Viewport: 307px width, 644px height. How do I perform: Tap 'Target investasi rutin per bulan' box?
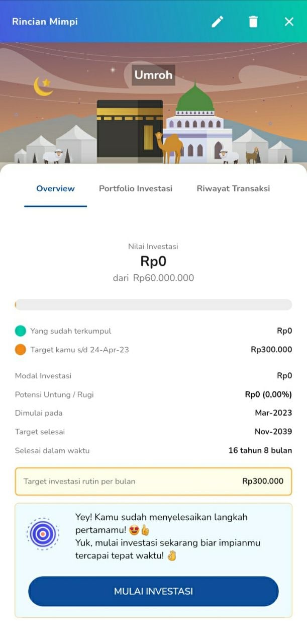click(x=153, y=481)
